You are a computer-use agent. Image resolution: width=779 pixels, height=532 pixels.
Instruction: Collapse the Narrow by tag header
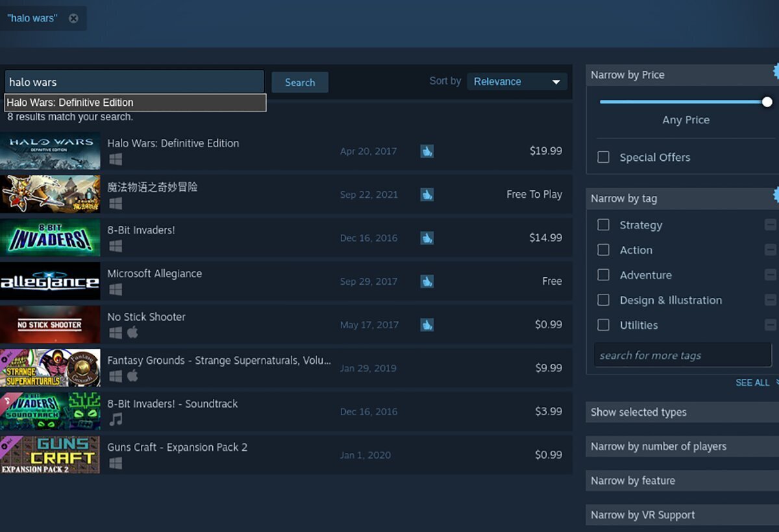click(x=682, y=199)
